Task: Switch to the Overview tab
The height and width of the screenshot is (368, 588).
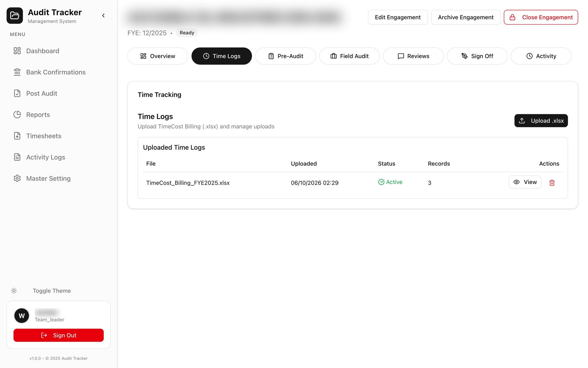Action: pos(158,56)
